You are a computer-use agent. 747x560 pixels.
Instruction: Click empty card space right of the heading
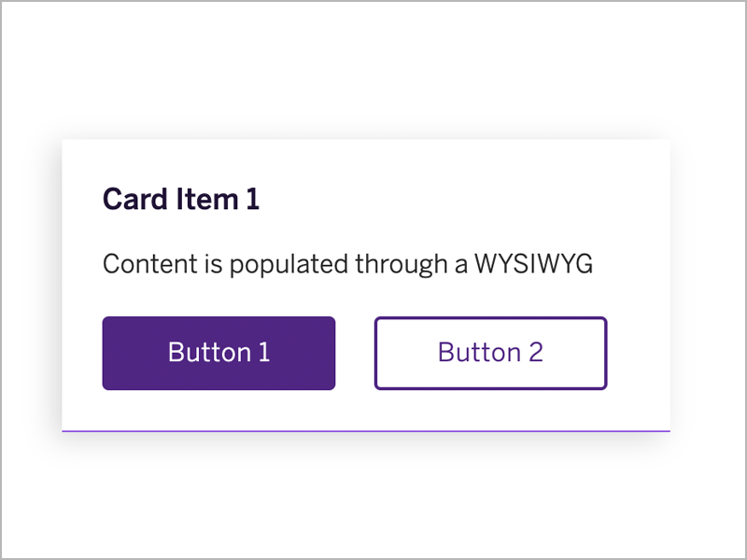[x=467, y=199]
